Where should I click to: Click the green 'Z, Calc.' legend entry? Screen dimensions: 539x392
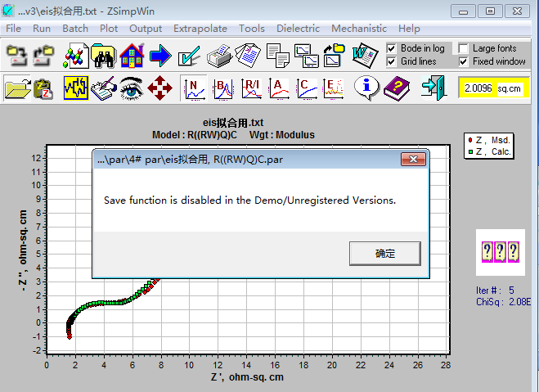(489, 151)
